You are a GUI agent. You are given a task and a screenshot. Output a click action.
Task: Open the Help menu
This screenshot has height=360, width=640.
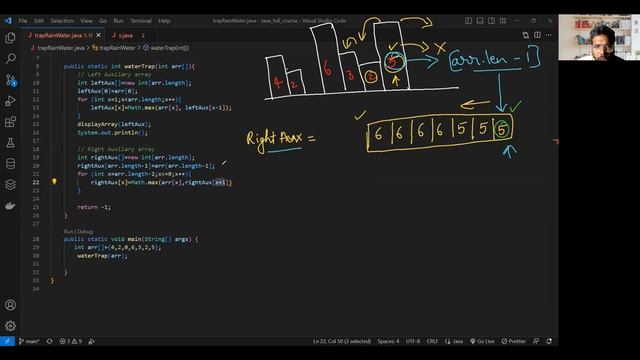tap(164, 21)
